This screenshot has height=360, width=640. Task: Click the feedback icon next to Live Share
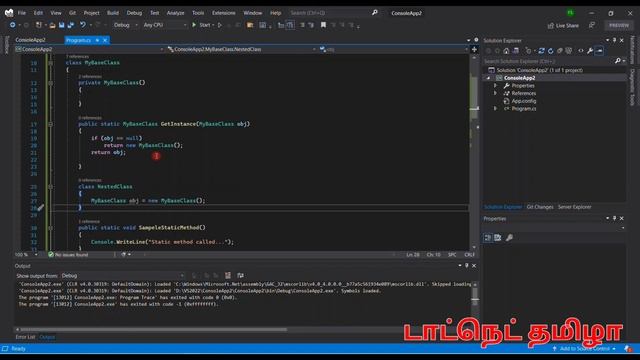coord(592,25)
